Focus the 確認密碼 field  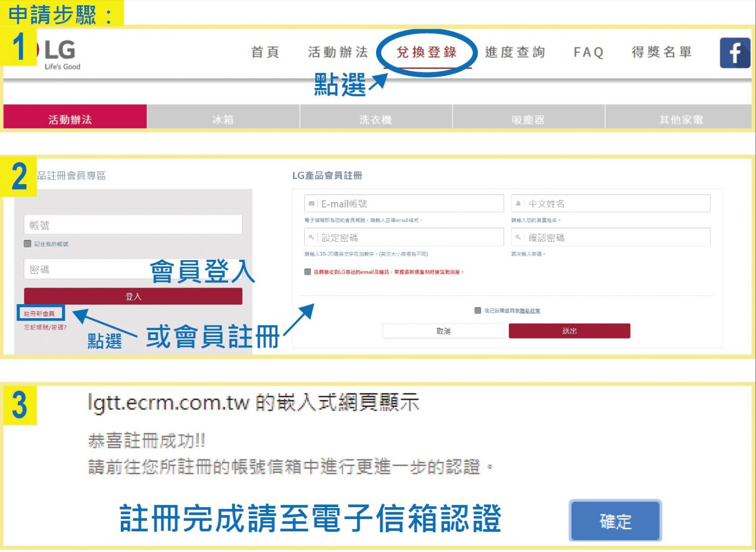610,237
